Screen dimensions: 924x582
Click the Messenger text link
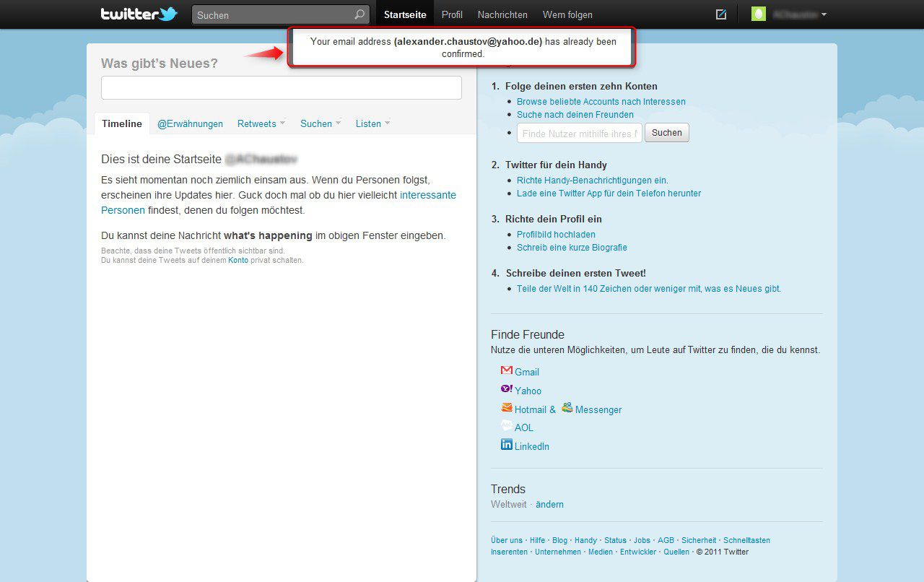point(598,409)
